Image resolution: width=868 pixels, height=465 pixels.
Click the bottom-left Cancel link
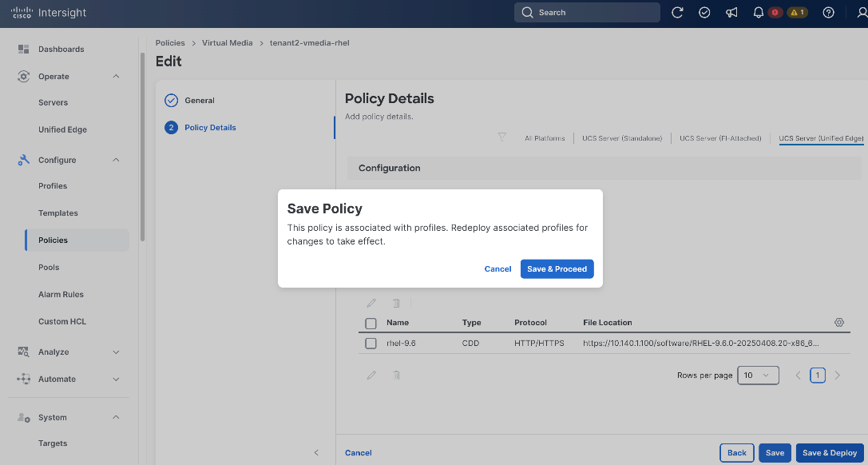359,453
